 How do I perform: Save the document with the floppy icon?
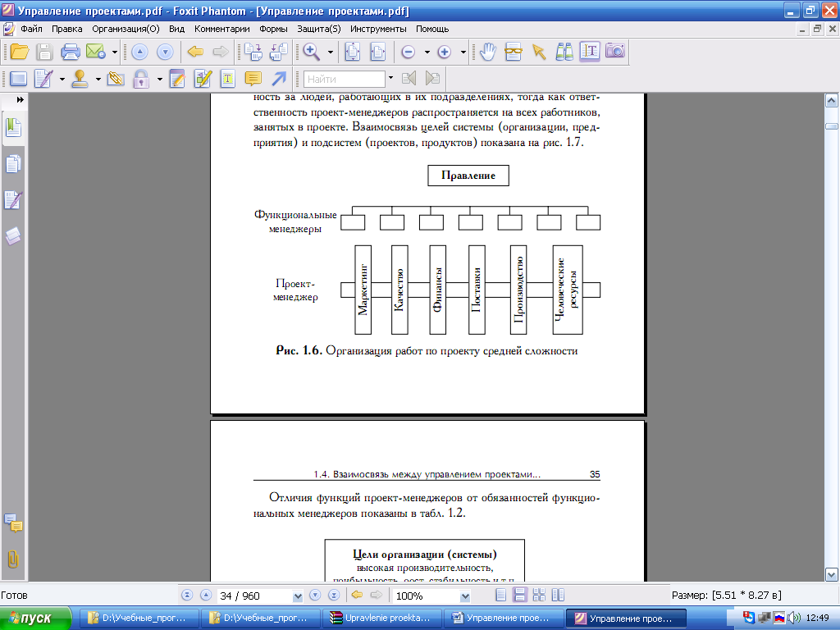pyautogui.click(x=44, y=52)
